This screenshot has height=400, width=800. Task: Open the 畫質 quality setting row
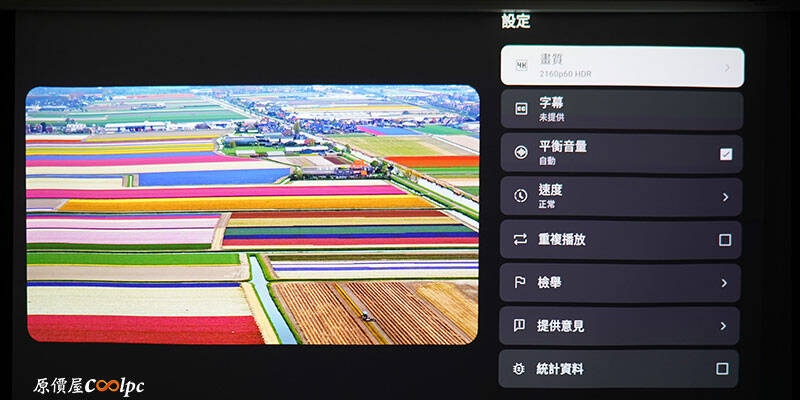(622, 66)
